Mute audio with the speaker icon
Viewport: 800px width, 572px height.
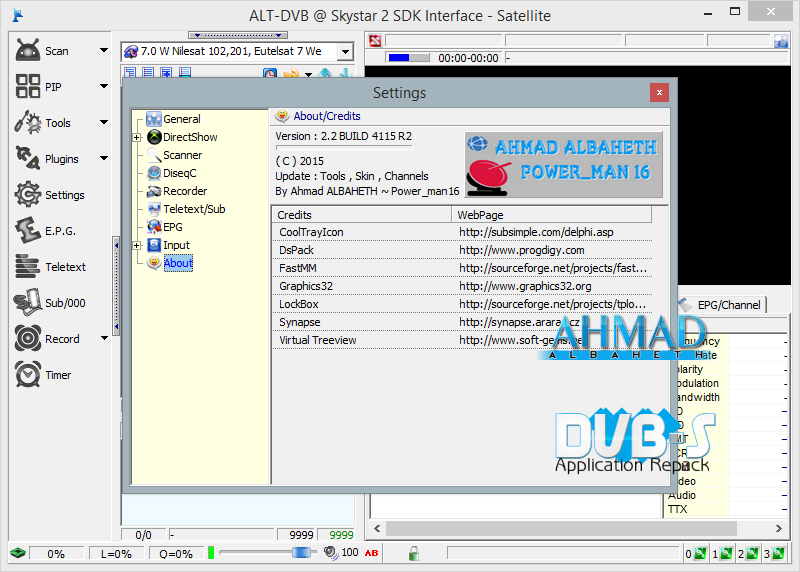click(331, 553)
